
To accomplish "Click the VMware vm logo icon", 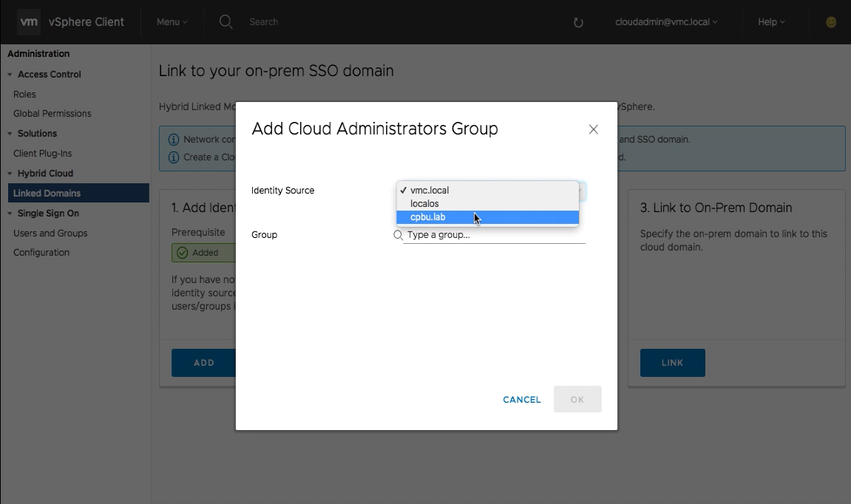I will tap(29, 22).
